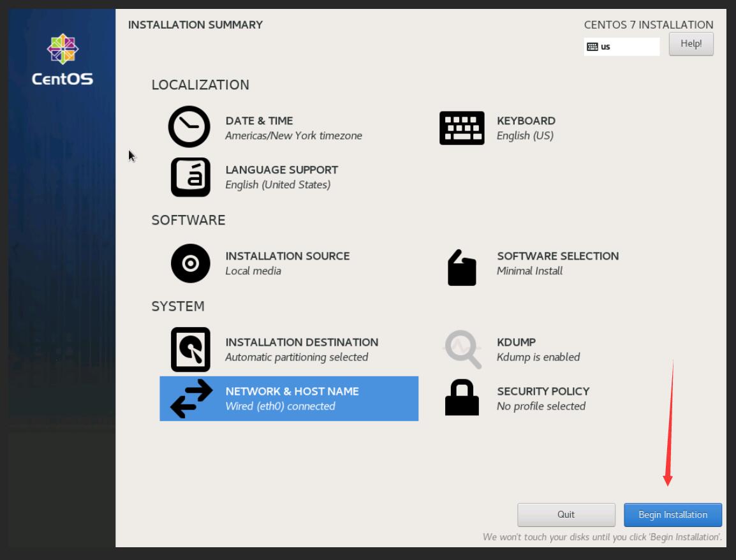Viewport: 736px width, 560px height.
Task: Select the SOFTWARE SELECTION heading
Action: coord(558,256)
